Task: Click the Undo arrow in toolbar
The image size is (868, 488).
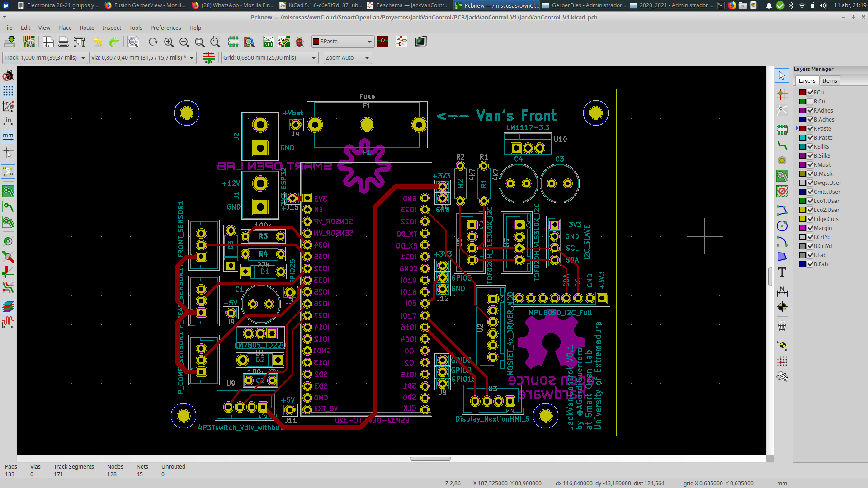Action: (98, 42)
